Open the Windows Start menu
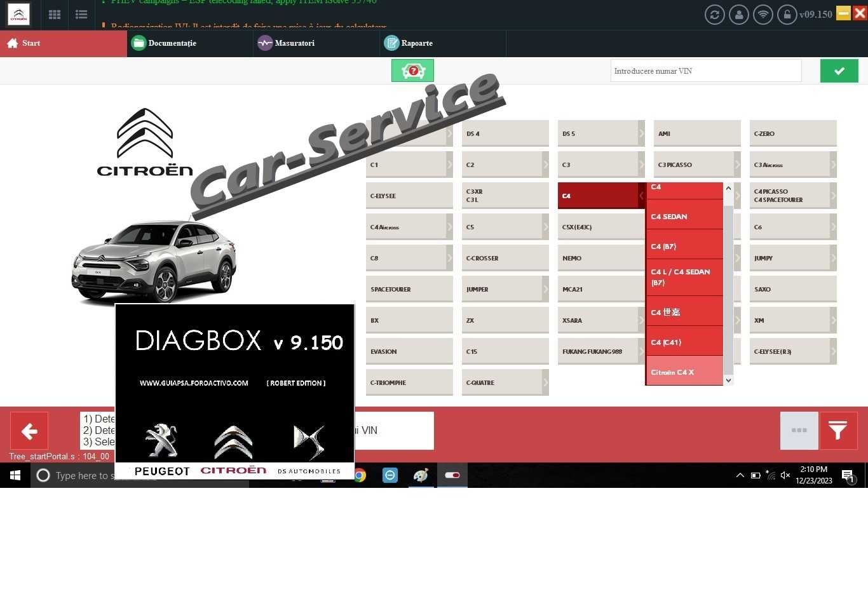 15,475
